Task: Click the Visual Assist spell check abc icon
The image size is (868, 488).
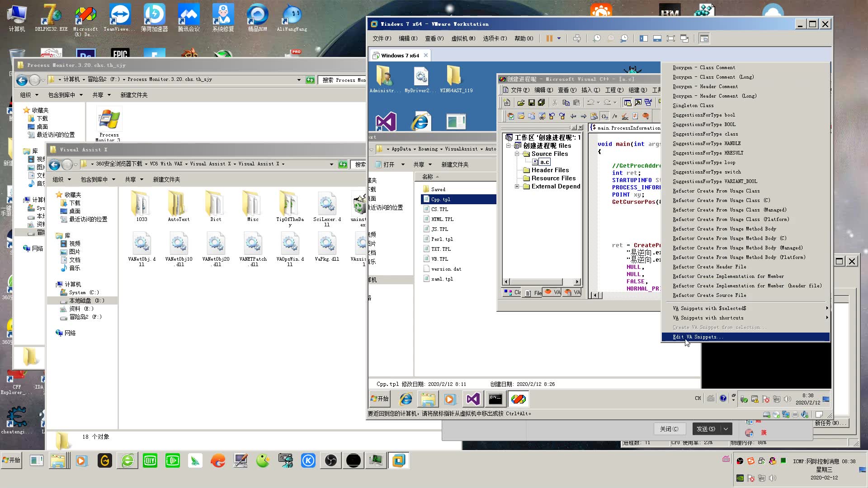Action: pyautogui.click(x=625, y=116)
